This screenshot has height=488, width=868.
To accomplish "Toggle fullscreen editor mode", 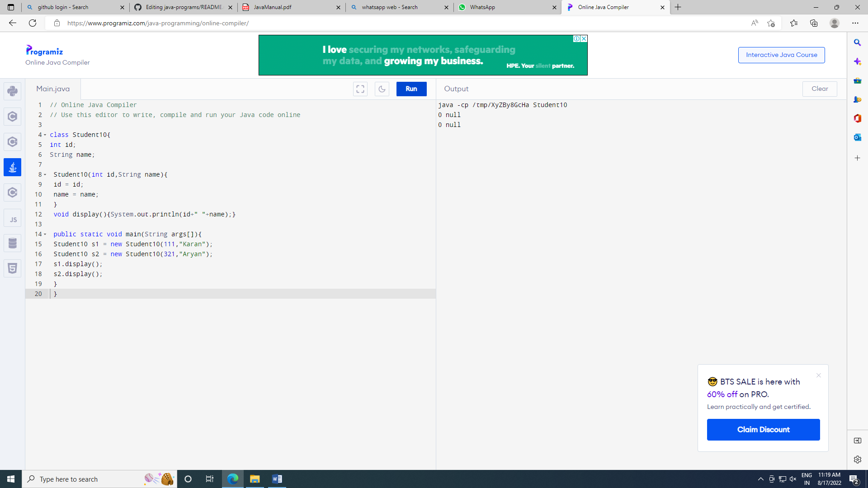I will pos(360,89).
